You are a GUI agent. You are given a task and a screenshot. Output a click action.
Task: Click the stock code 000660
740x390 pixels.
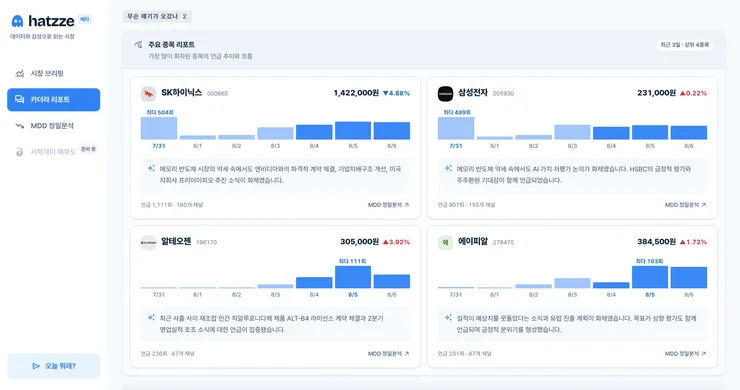tap(218, 94)
